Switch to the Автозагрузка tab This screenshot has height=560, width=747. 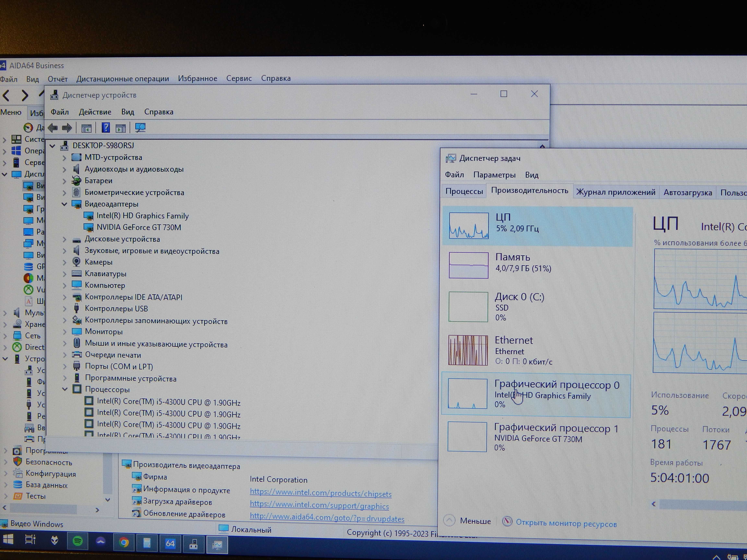(688, 193)
